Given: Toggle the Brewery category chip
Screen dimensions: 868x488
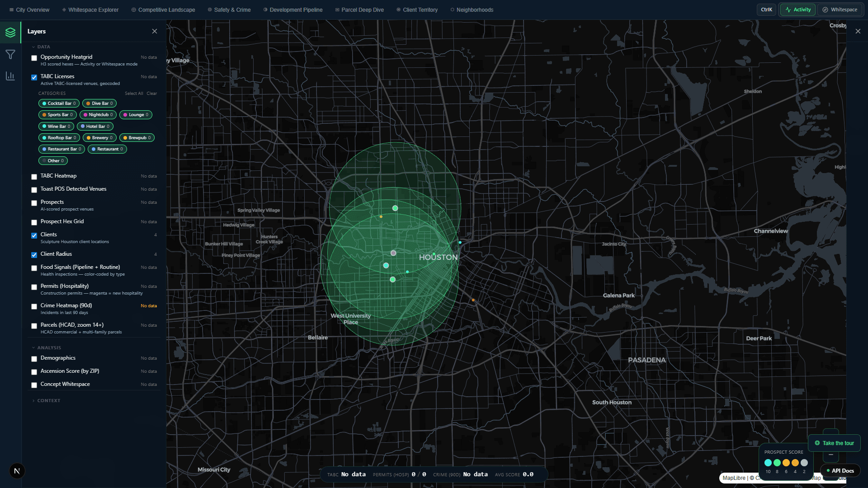Looking at the screenshot, I should [99, 138].
